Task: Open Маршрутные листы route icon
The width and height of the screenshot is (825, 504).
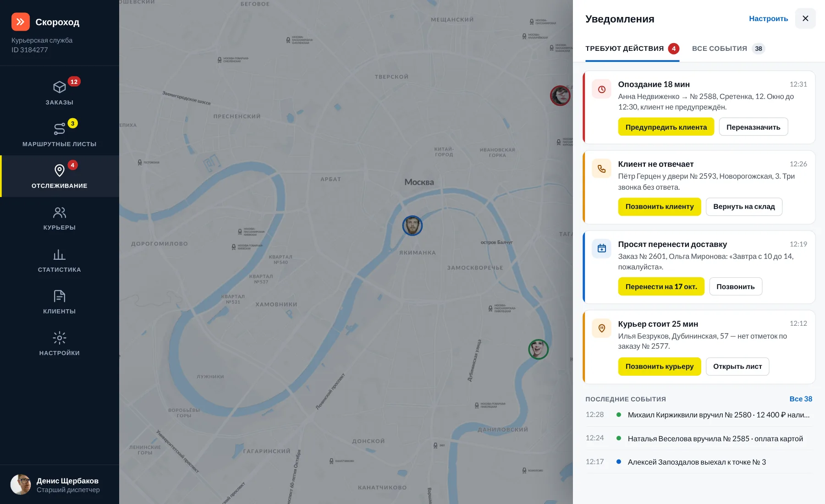Action: click(60, 129)
